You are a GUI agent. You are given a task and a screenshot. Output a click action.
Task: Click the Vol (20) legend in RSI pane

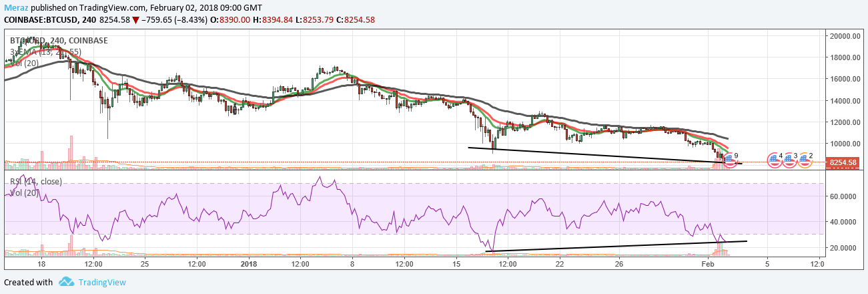tap(24, 193)
